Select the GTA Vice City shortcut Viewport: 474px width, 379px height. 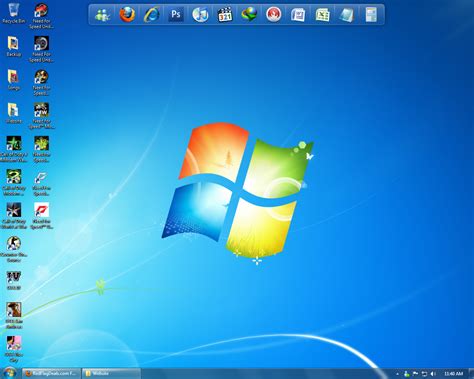[14, 349]
